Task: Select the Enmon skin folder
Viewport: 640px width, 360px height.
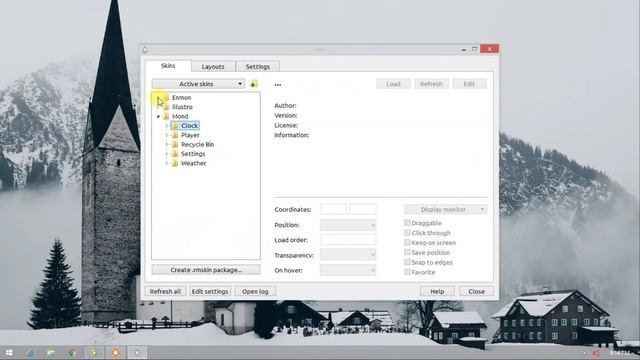Action: click(x=182, y=98)
